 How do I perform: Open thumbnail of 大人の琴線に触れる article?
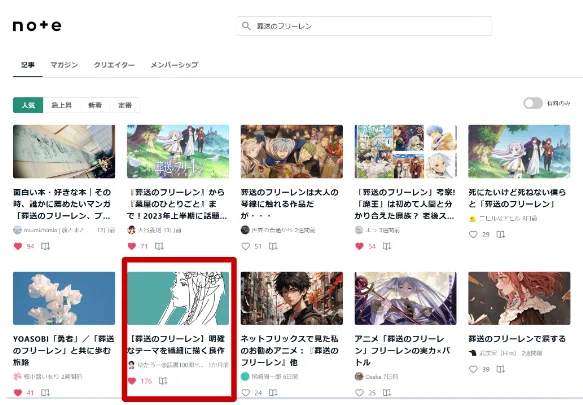(x=292, y=152)
